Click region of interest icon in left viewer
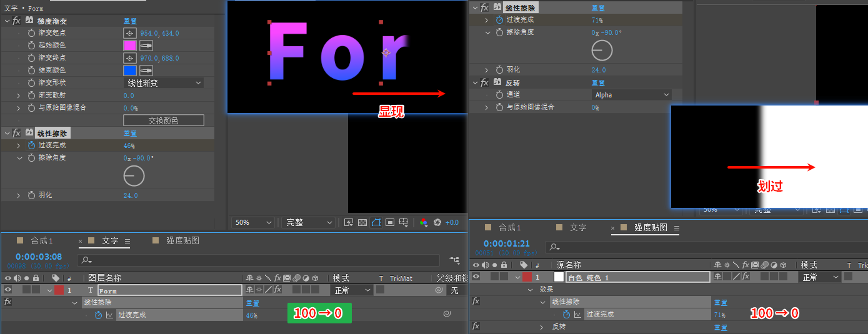The height and width of the screenshot is (334, 868). click(x=390, y=222)
